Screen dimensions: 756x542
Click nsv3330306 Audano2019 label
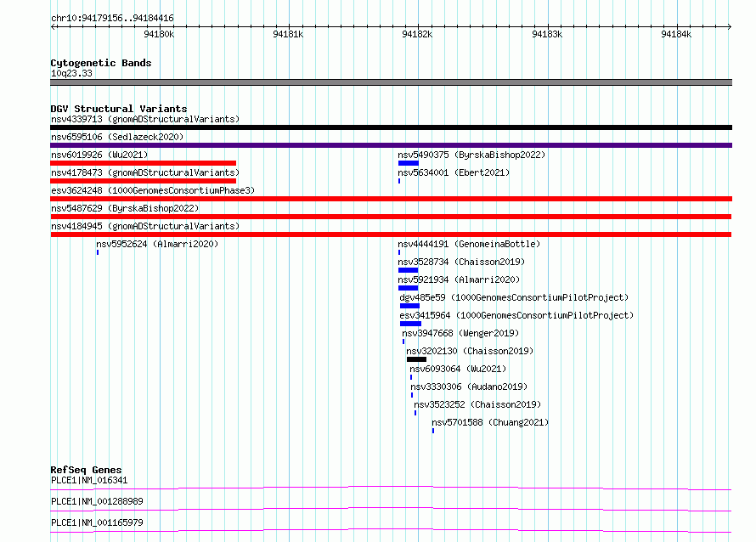pyautogui.click(x=469, y=387)
